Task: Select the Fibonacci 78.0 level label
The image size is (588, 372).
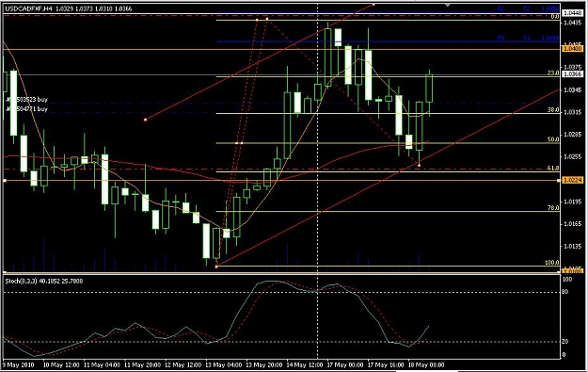Action: coord(553,208)
